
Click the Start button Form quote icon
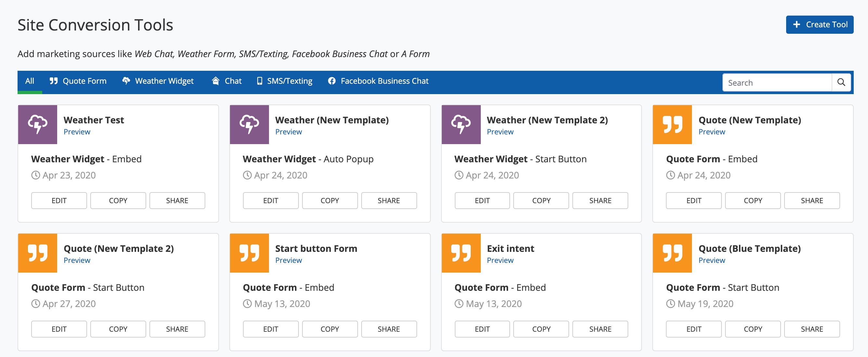(x=249, y=253)
